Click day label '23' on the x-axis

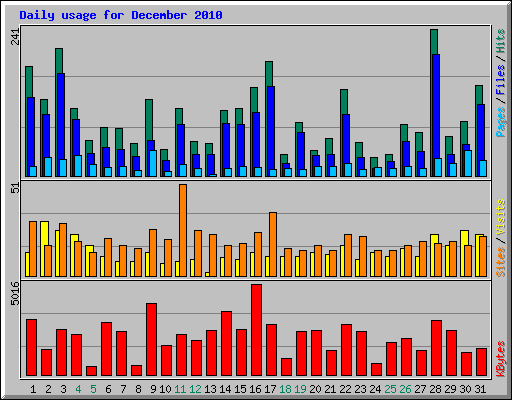[360, 389]
